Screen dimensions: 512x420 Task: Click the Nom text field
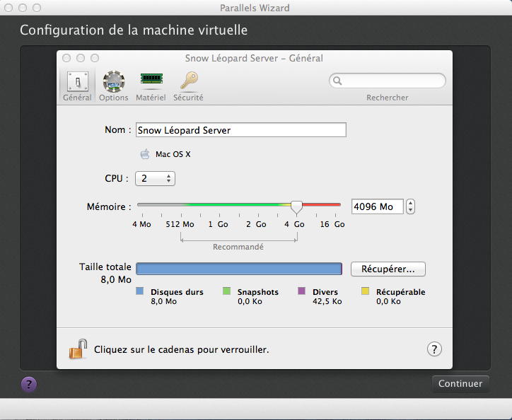point(241,130)
